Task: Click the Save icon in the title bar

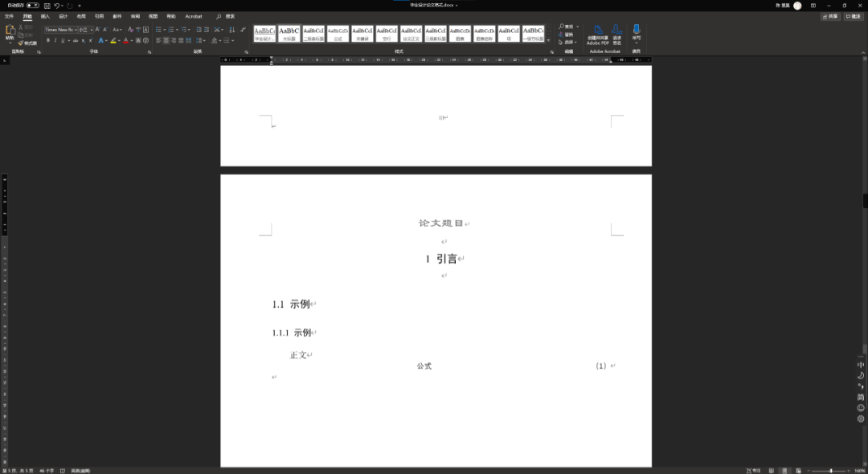Action: click(x=47, y=6)
